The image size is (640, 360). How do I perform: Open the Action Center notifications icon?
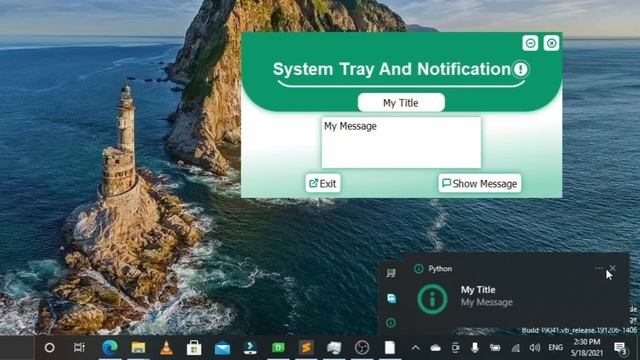(x=621, y=348)
